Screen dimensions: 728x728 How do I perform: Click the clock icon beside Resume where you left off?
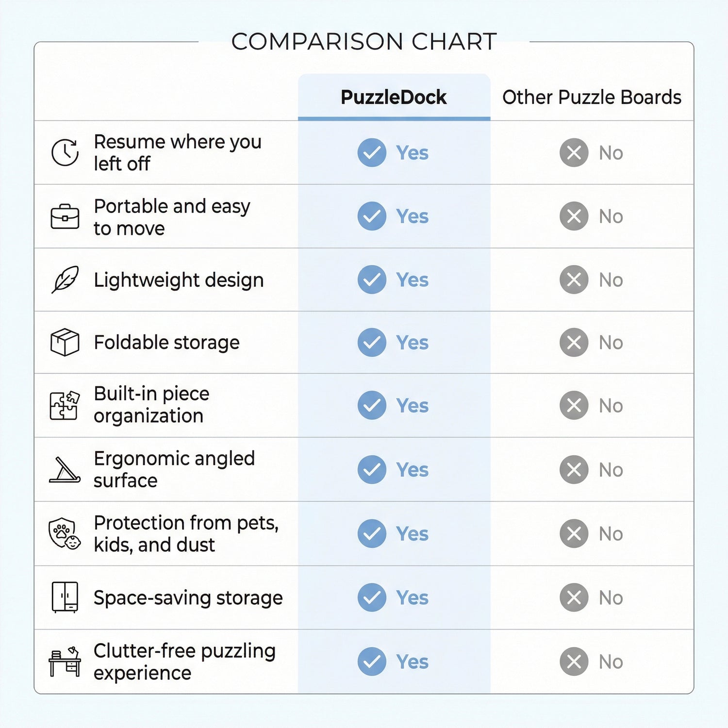click(x=65, y=152)
